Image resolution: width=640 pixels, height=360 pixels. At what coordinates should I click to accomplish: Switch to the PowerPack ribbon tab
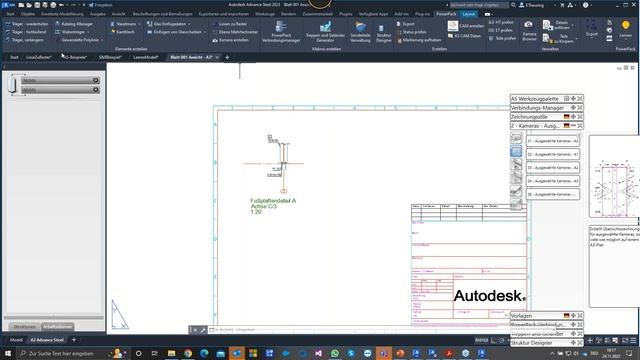click(x=446, y=14)
